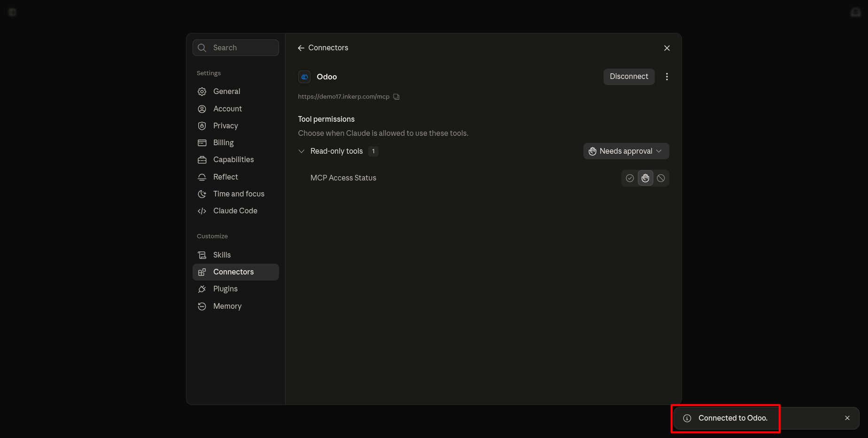Open the Memory page
Image resolution: width=868 pixels, height=438 pixels.
pos(236,306)
